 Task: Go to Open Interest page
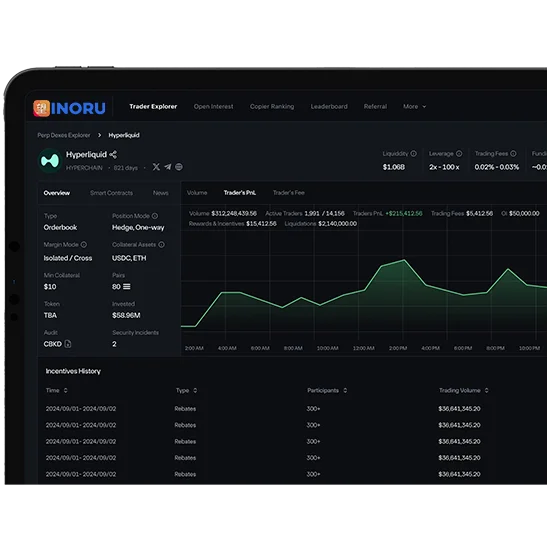pyautogui.click(x=213, y=106)
